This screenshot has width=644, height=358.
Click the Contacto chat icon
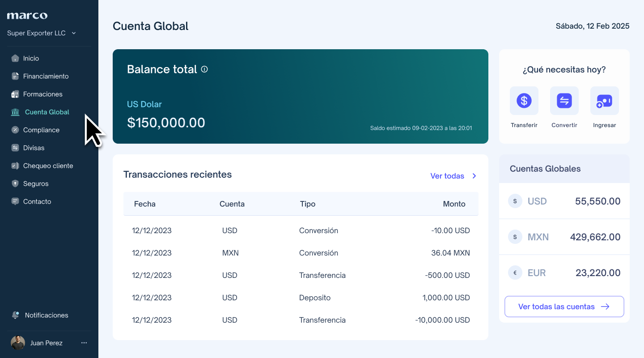pos(15,201)
